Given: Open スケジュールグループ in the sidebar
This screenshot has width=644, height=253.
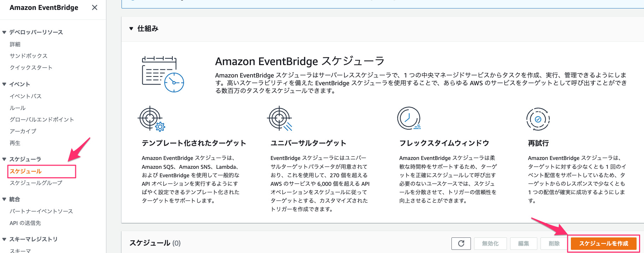Looking at the screenshot, I should pyautogui.click(x=36, y=183).
